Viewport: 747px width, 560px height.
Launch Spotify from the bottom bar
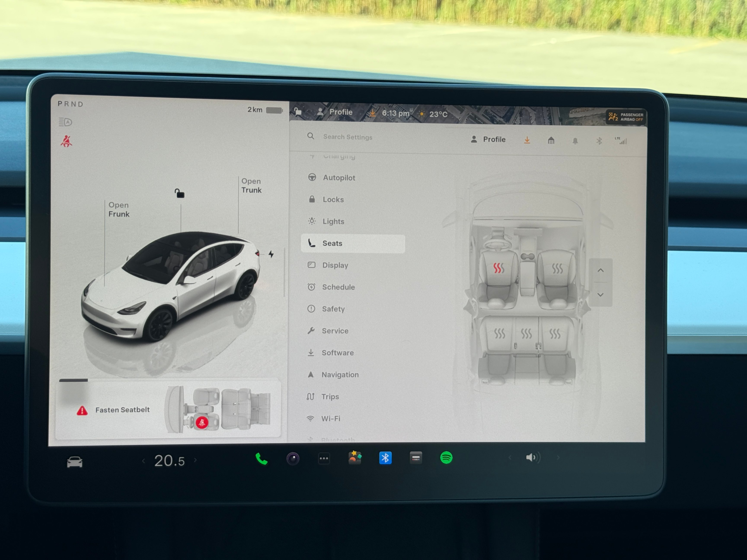tap(446, 458)
